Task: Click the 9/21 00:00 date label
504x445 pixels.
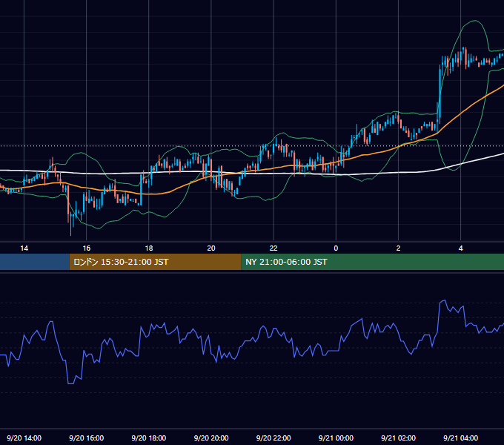Action: [x=336, y=438]
